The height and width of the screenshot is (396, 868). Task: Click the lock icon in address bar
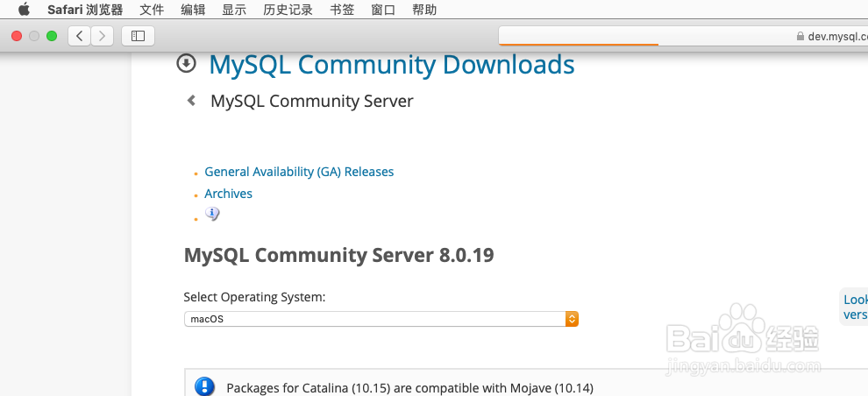click(x=800, y=37)
